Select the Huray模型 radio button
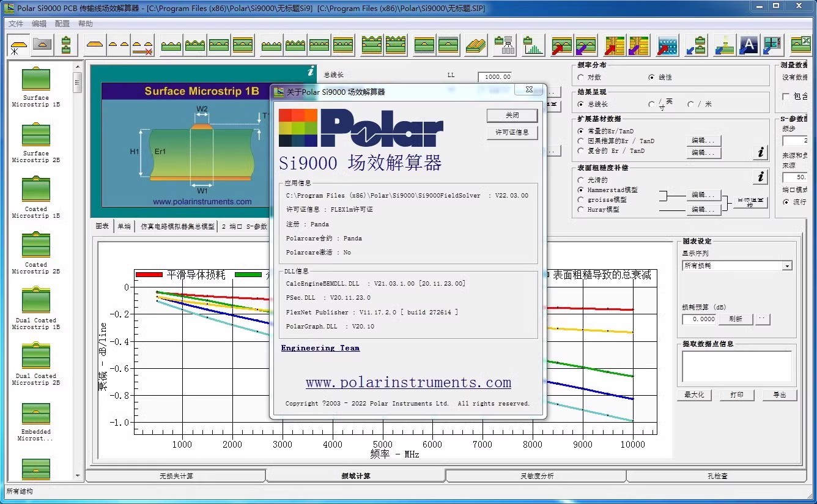 580,209
